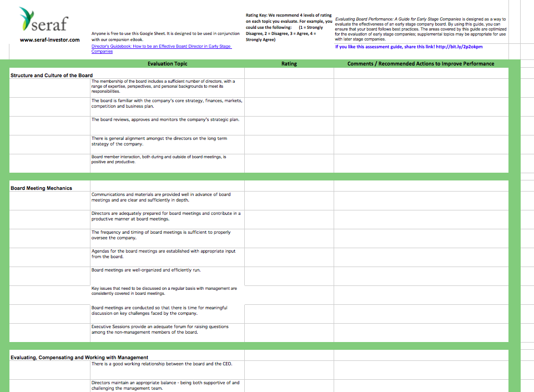Screen dimensions: 534x392
Task: Select the Structure and Culture of the Board heading
Action: click(52, 76)
